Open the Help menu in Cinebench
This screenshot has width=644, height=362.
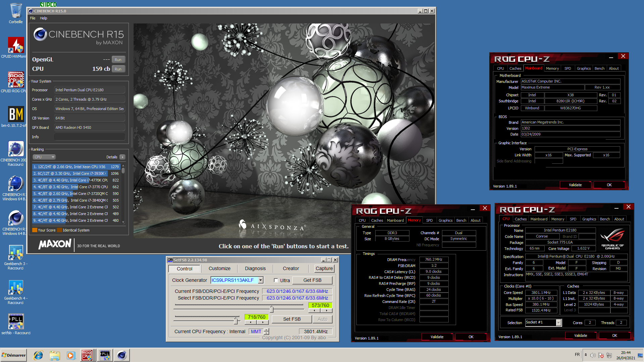[44, 18]
